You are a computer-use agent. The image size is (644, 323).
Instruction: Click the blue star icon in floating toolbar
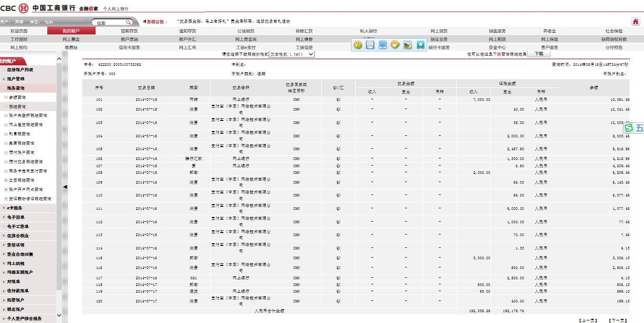click(420, 45)
